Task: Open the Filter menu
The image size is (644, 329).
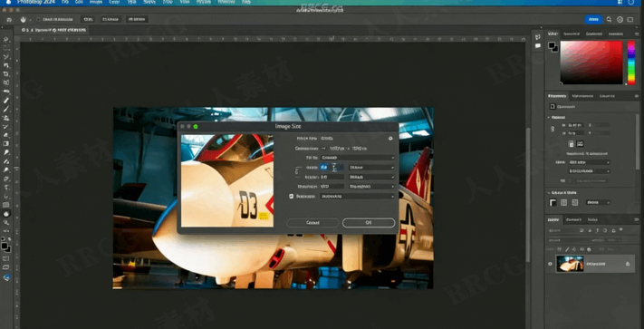Action: coord(168,2)
